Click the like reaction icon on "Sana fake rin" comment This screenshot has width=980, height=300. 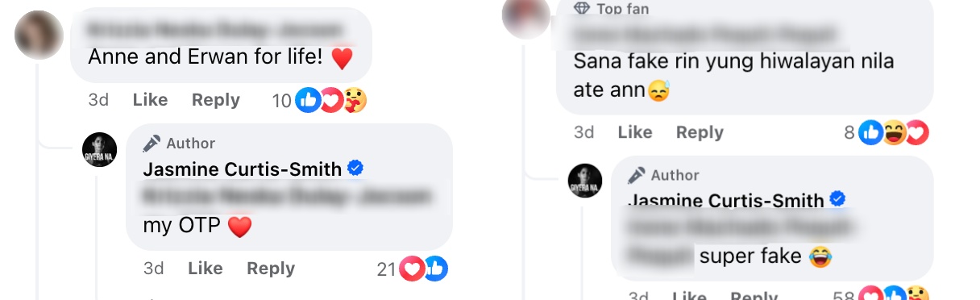coord(870,132)
